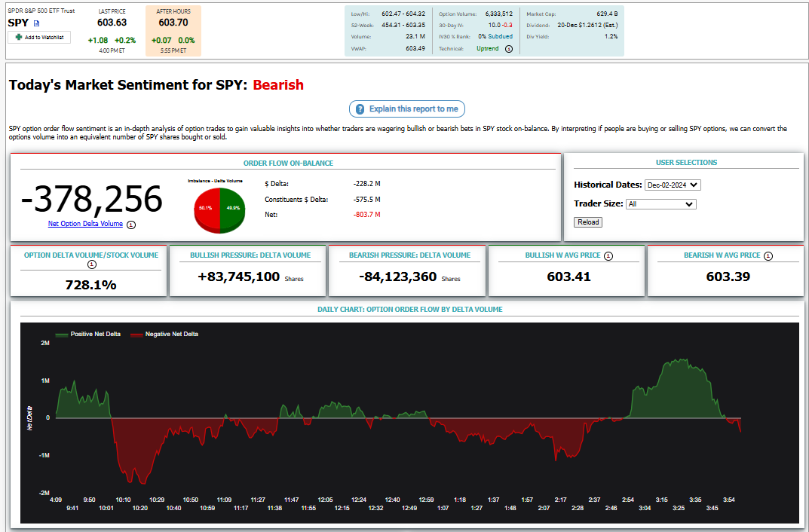Click the info icon next to Technical Uptrend
Image resolution: width=809 pixels, height=532 pixels.
tap(509, 49)
